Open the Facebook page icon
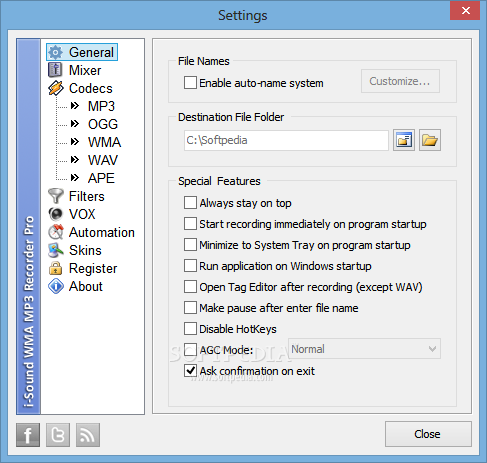The image size is (487, 463). click(x=28, y=435)
